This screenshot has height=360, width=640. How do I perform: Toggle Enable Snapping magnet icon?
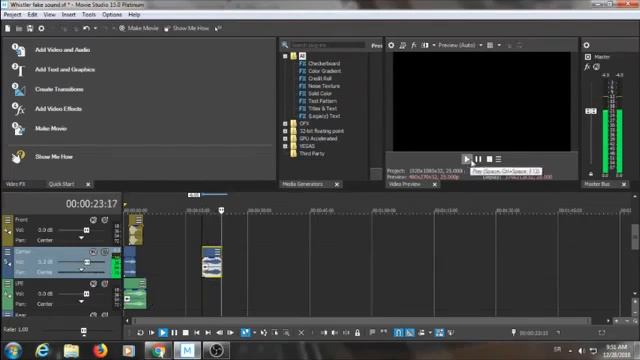coord(398,333)
